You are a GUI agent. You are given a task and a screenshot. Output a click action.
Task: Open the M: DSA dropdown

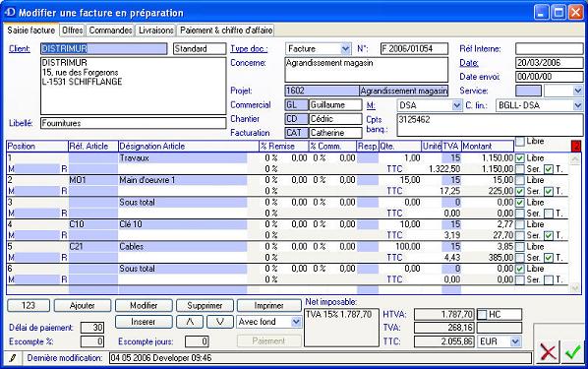(456, 105)
